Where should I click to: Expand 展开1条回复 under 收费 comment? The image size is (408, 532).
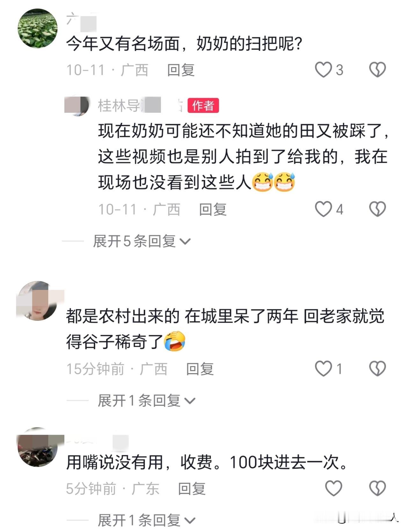click(x=147, y=520)
